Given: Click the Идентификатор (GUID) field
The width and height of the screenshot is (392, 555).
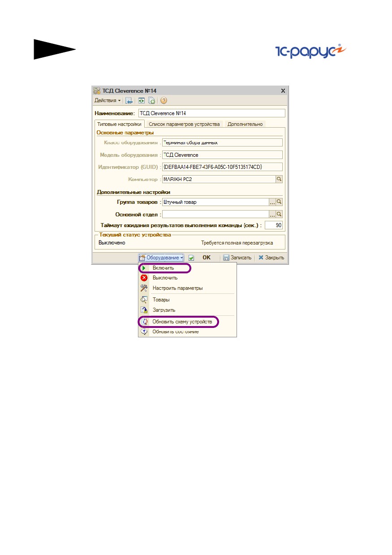Looking at the screenshot, I should (x=223, y=167).
